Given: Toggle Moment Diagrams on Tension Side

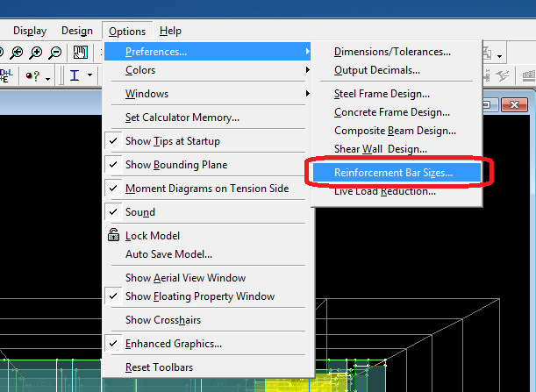Looking at the screenshot, I should 208,189.
